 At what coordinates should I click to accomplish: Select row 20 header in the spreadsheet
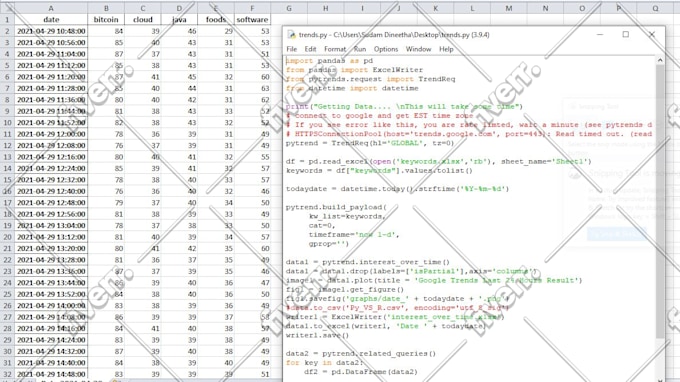(7, 237)
